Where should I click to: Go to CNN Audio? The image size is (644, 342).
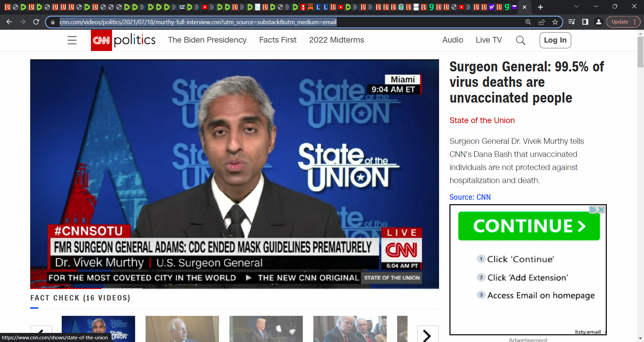[x=452, y=40]
